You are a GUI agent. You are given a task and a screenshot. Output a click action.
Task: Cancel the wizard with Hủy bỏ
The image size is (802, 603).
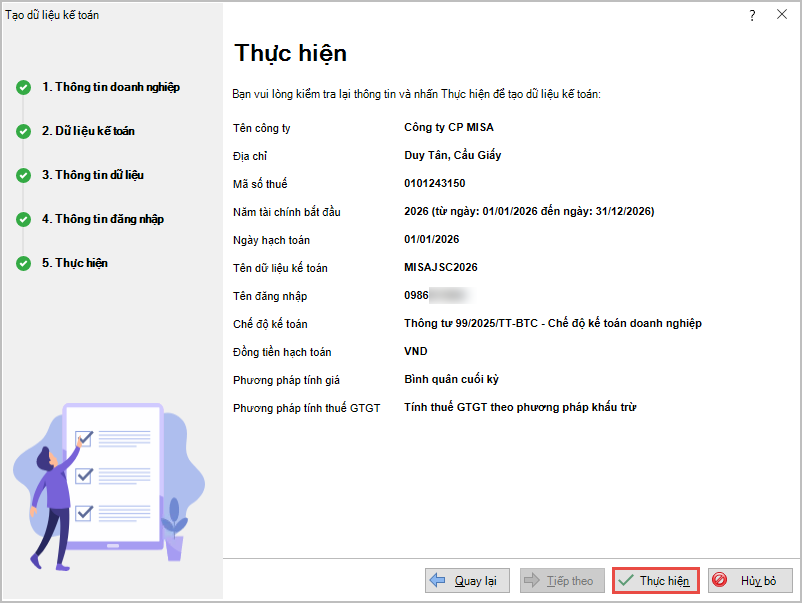pyautogui.click(x=750, y=581)
